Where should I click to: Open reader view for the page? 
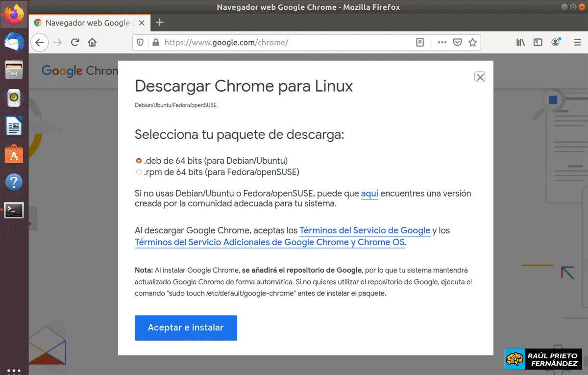(420, 42)
